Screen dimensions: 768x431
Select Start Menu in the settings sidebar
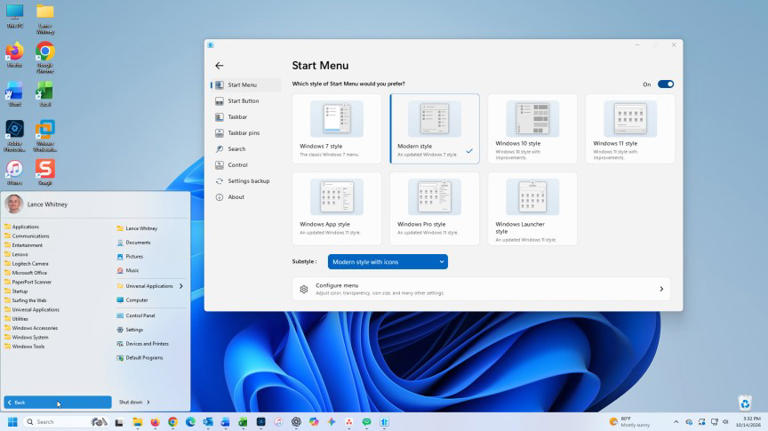click(246, 85)
